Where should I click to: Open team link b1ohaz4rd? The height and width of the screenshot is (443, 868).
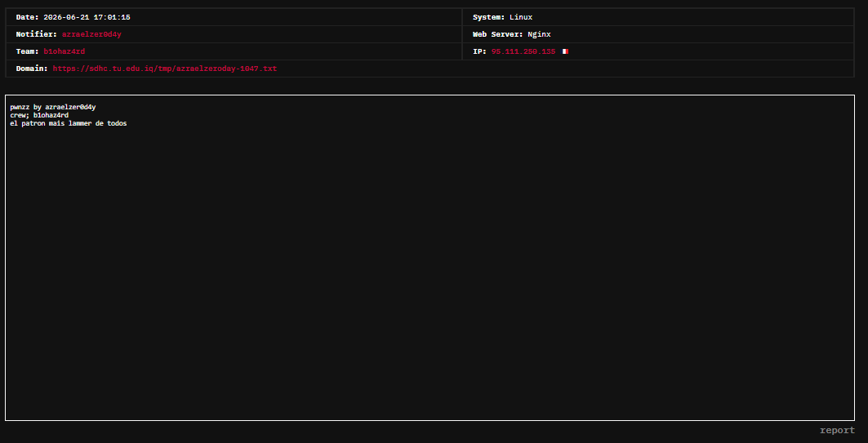click(65, 51)
